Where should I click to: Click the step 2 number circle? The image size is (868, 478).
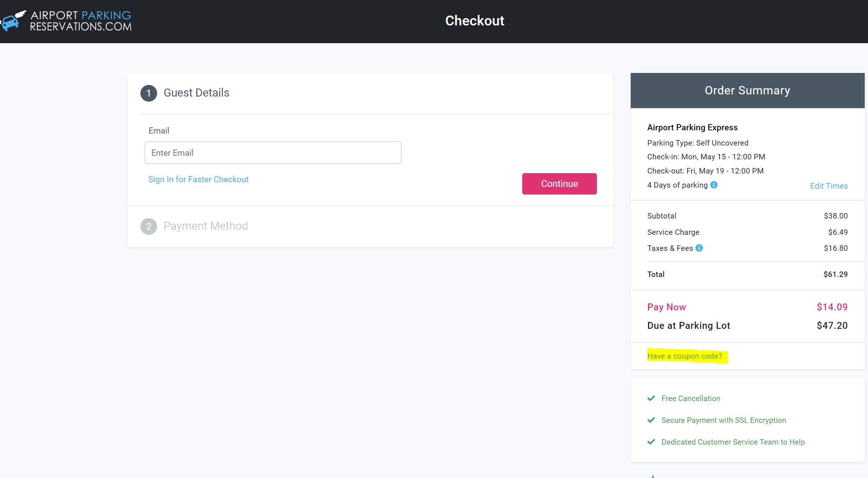[x=149, y=226]
